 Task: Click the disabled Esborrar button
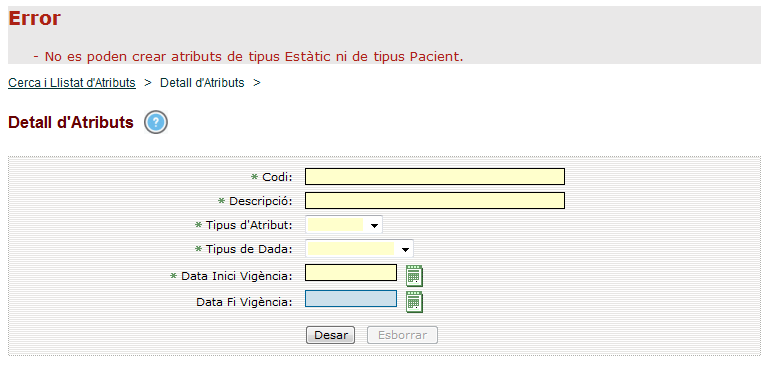tap(403, 336)
